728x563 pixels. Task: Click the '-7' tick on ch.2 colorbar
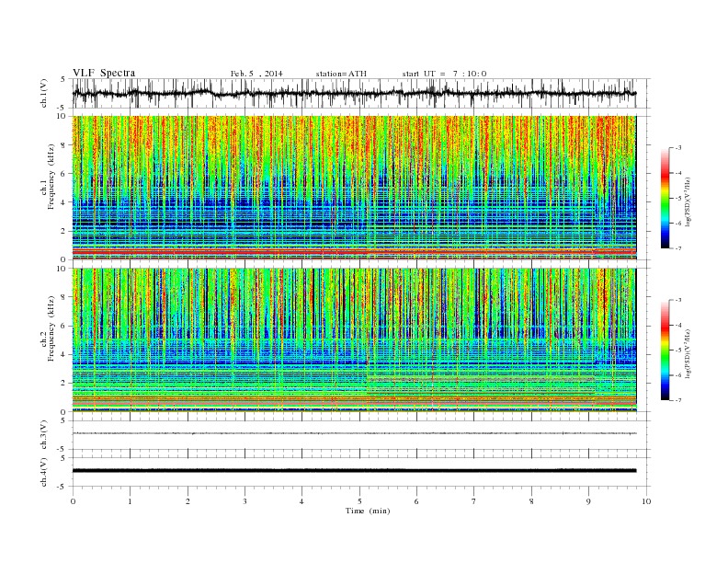click(677, 400)
